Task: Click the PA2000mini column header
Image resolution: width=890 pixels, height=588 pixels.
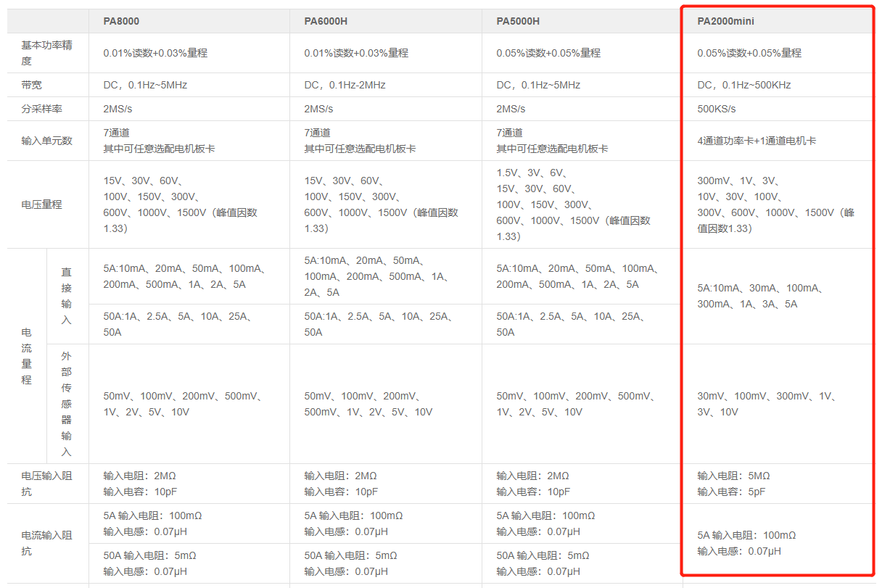Action: [x=726, y=21]
